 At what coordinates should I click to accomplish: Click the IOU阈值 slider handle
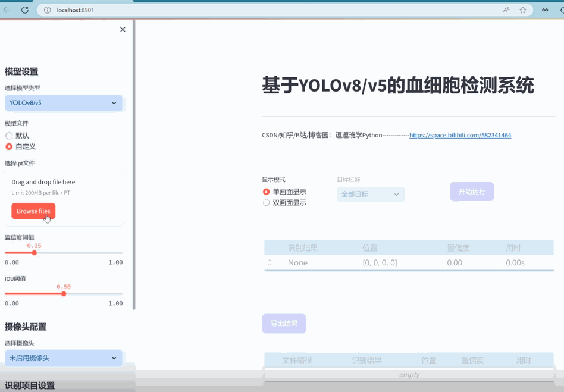64,294
